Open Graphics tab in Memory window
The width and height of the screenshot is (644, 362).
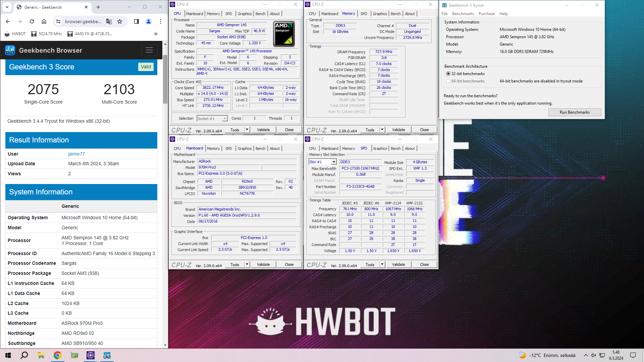click(380, 14)
